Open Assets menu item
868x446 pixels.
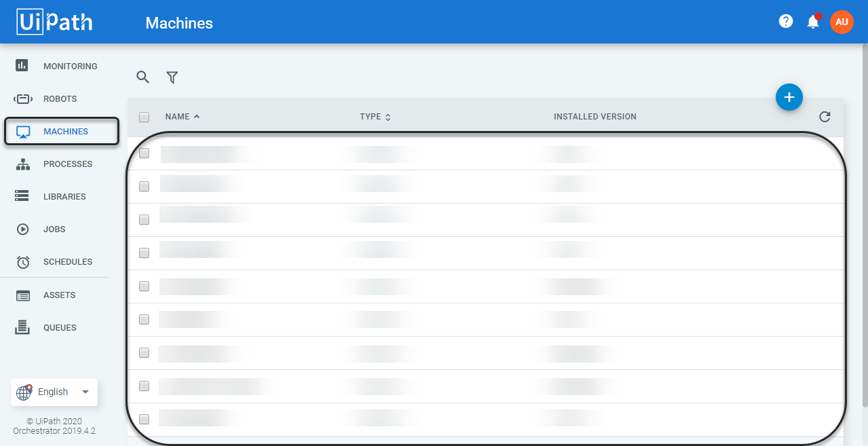60,295
